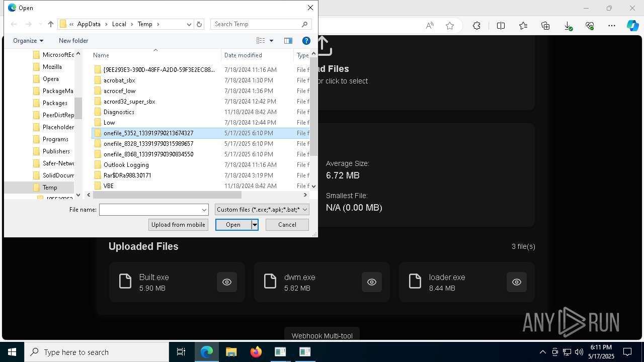Open notification center on taskbar
Image resolution: width=644 pixels, height=362 pixels.
[627, 352]
